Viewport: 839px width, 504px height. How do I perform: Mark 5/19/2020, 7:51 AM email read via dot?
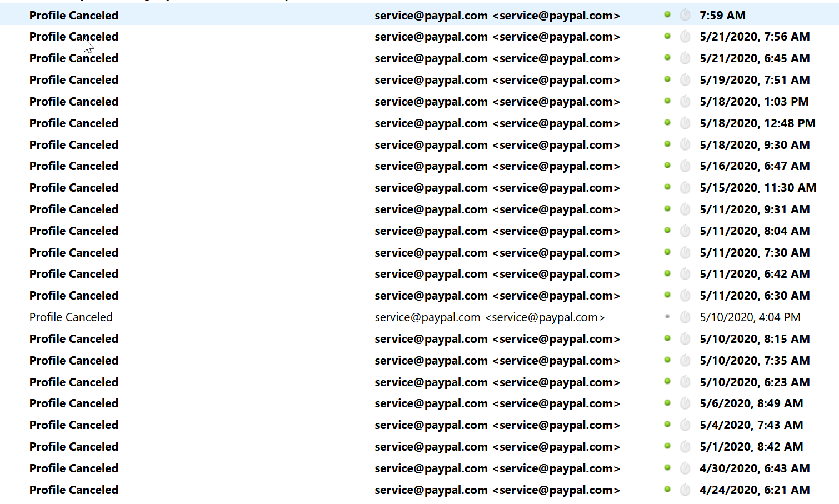tap(667, 79)
